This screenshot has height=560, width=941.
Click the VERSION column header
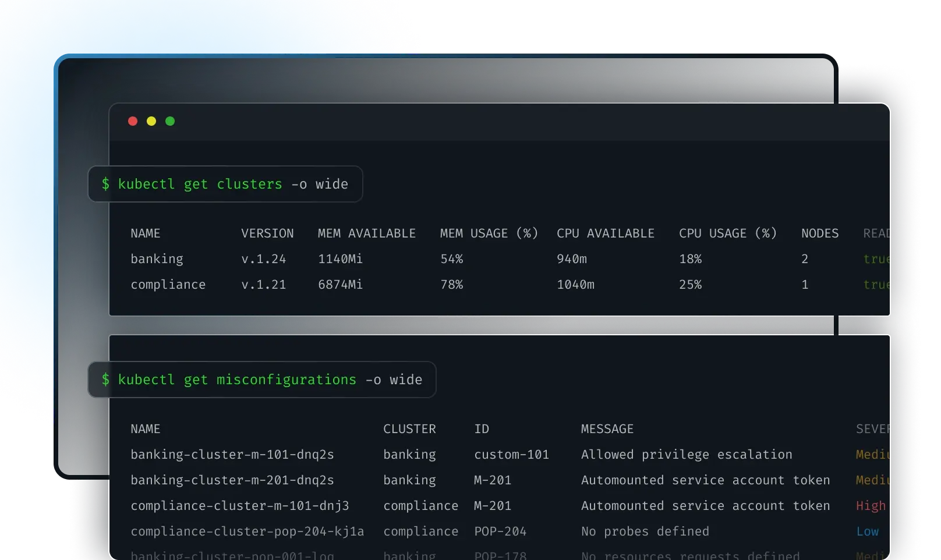(267, 233)
